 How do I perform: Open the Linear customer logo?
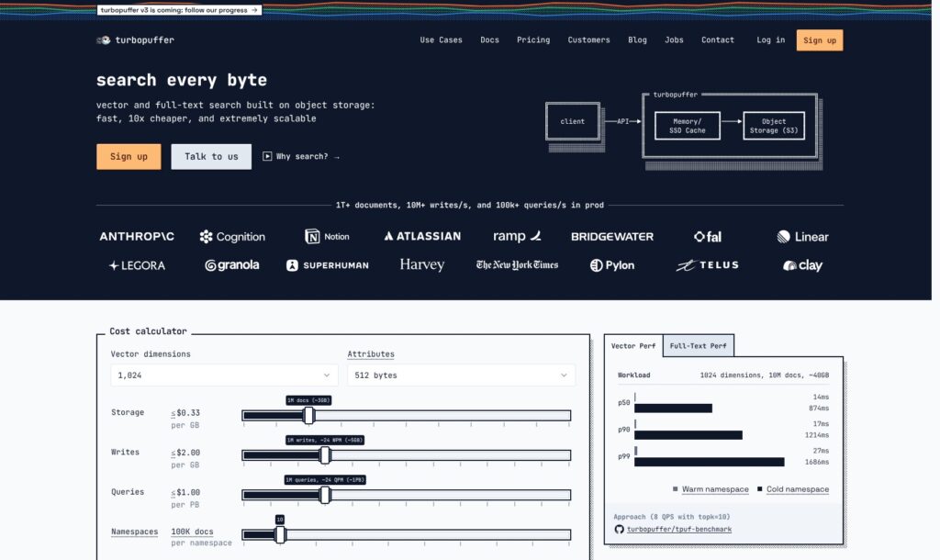pos(802,236)
